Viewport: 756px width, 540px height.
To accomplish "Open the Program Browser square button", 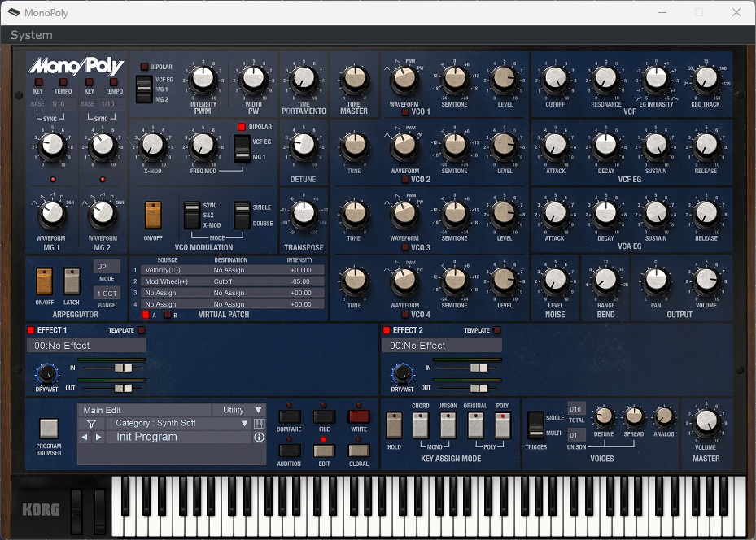I will [49, 429].
